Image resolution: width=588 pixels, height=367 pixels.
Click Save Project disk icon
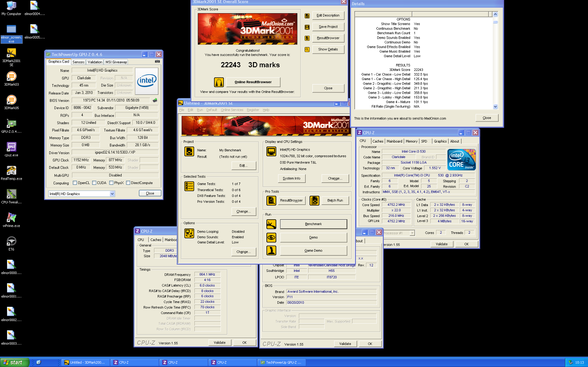[x=307, y=27]
